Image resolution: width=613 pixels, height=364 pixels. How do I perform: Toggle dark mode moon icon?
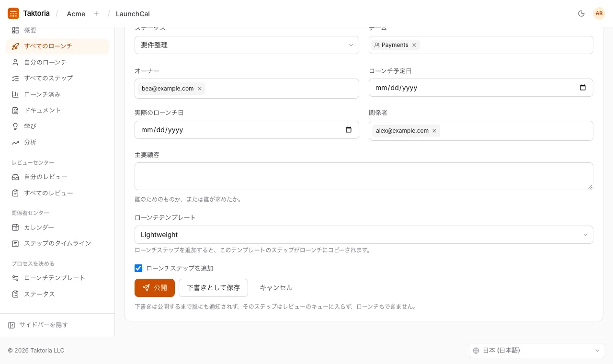[x=581, y=13]
